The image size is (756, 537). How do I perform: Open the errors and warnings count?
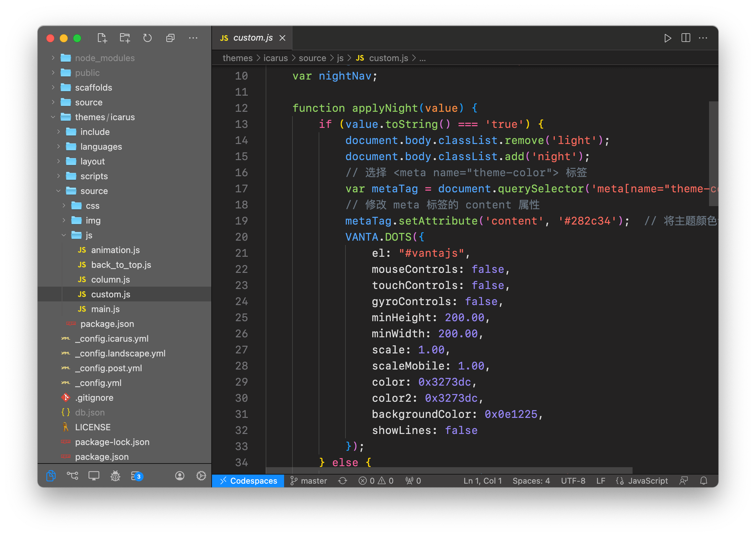point(376,481)
